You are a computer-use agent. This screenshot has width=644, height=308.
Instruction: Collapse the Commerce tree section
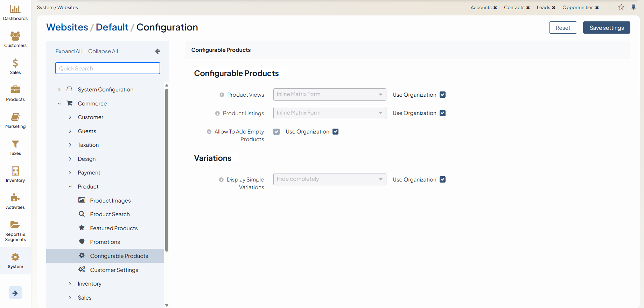pyautogui.click(x=59, y=103)
